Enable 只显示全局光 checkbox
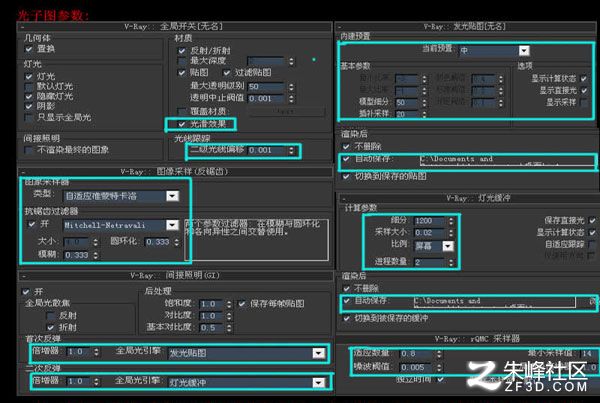 click(29, 117)
